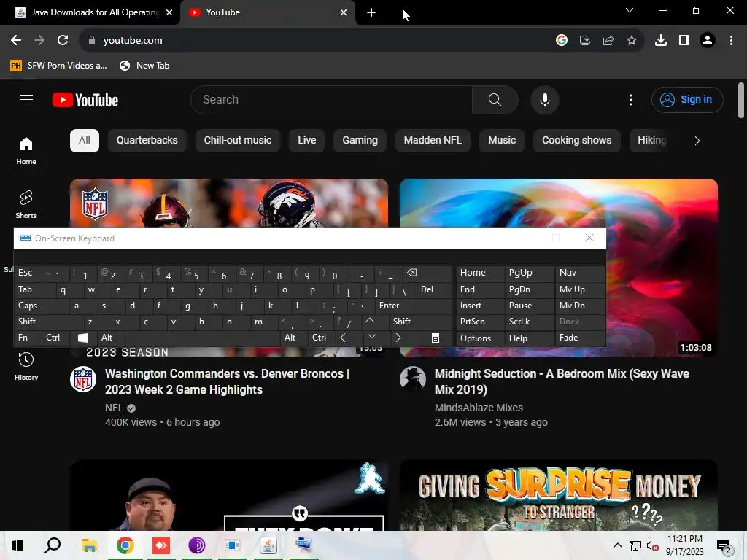Open Midnight Seduction video title
Viewport: 747px width, 560px height.
[562, 381]
